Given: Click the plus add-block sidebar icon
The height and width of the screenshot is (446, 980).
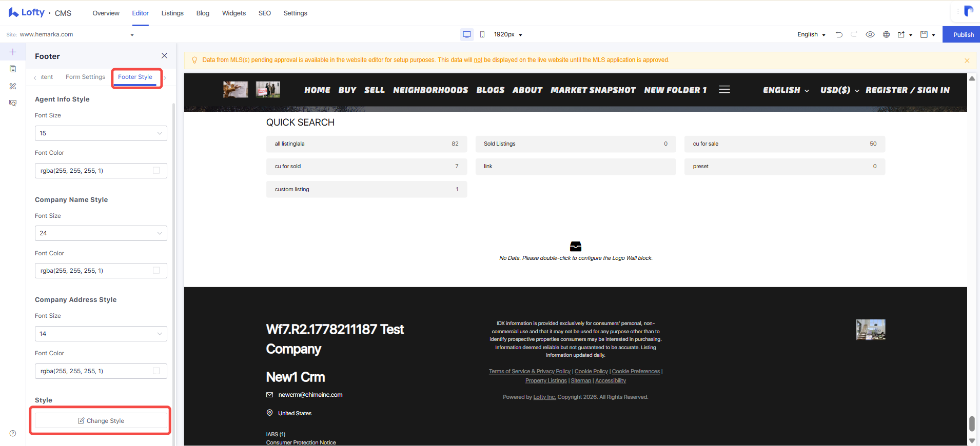Looking at the screenshot, I should click(13, 52).
